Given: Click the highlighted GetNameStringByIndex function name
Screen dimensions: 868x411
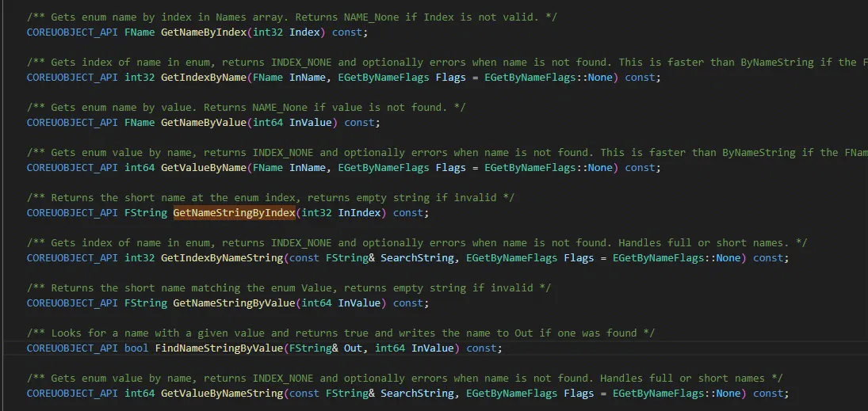Looking at the screenshot, I should [234, 213].
